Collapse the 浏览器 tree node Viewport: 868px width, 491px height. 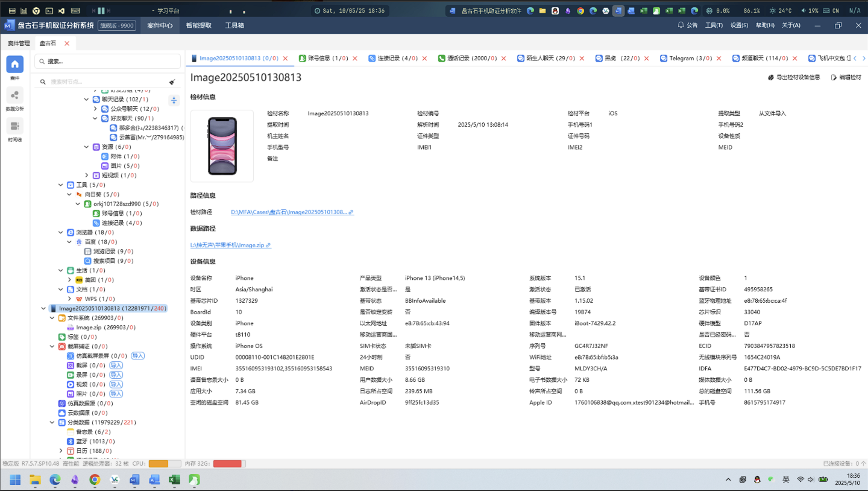61,232
